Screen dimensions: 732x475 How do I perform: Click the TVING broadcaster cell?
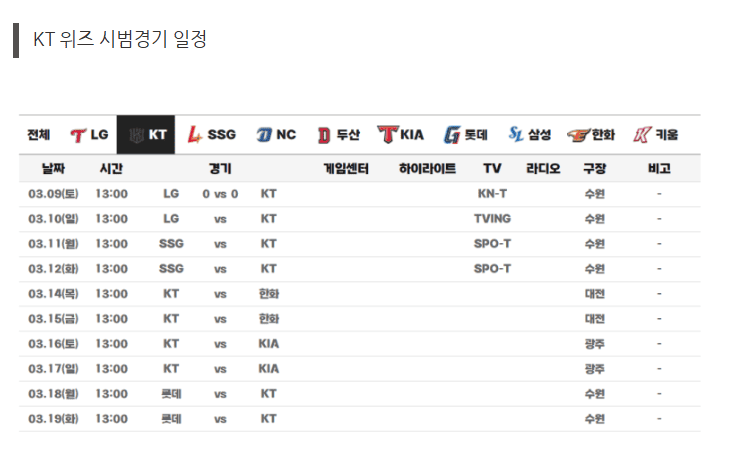click(x=492, y=219)
